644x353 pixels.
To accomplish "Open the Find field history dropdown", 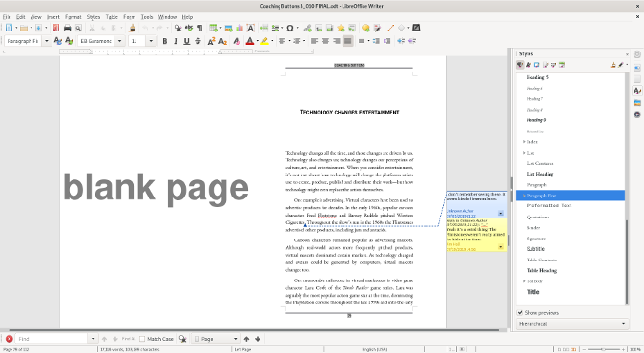I will click(x=93, y=339).
